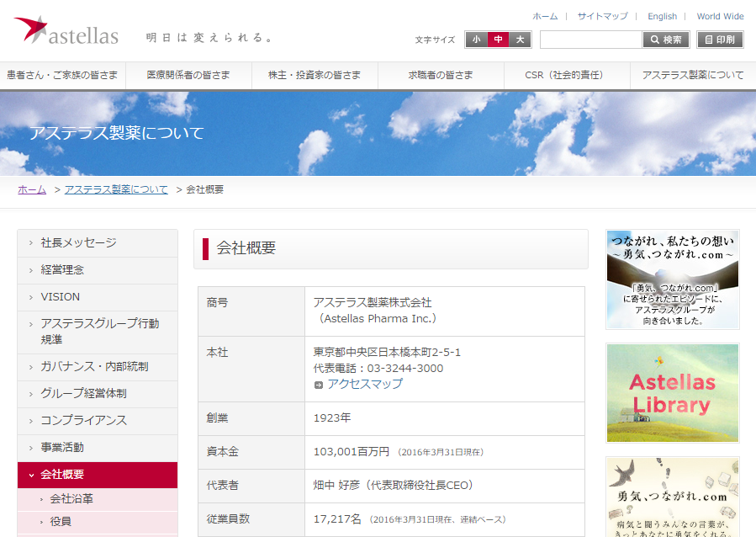Set text size to 小 (small)
The width and height of the screenshot is (756, 537).
[476, 40]
